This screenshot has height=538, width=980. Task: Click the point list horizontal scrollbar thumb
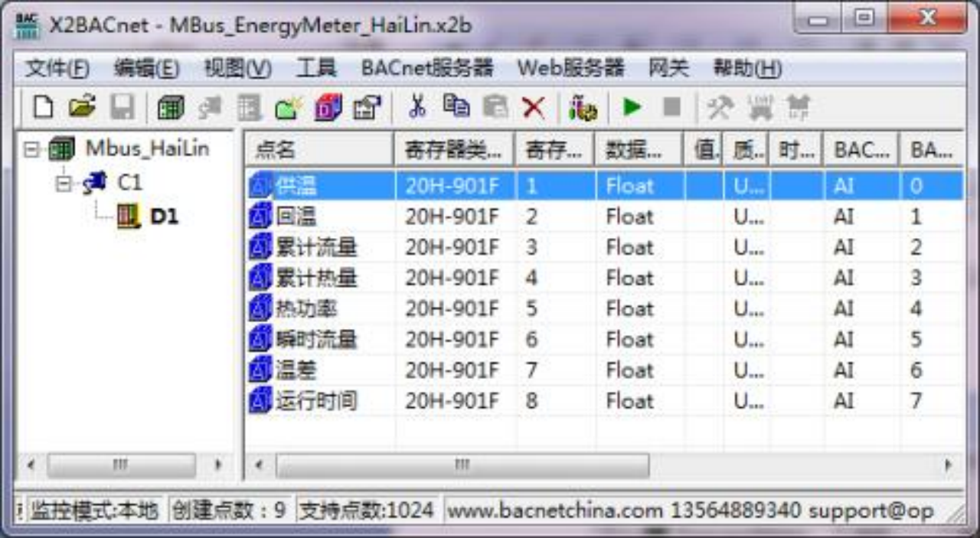coord(462,465)
